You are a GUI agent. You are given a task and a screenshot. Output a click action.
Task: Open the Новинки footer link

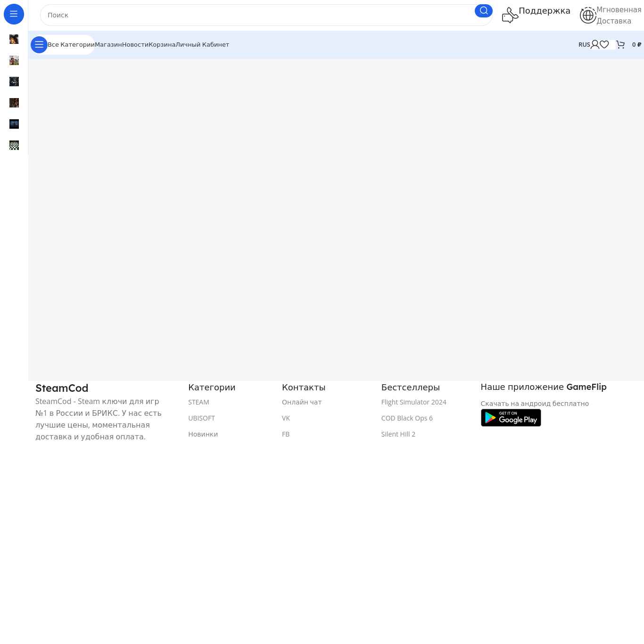203,434
